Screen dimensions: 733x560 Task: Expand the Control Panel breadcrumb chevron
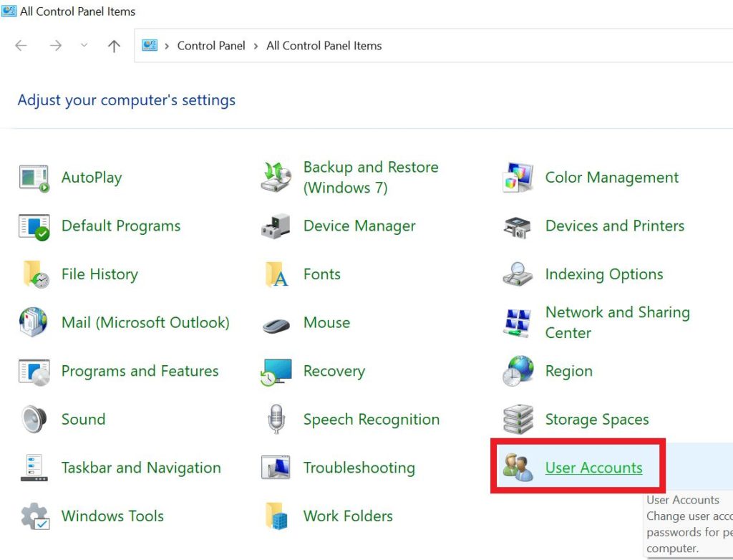click(256, 46)
